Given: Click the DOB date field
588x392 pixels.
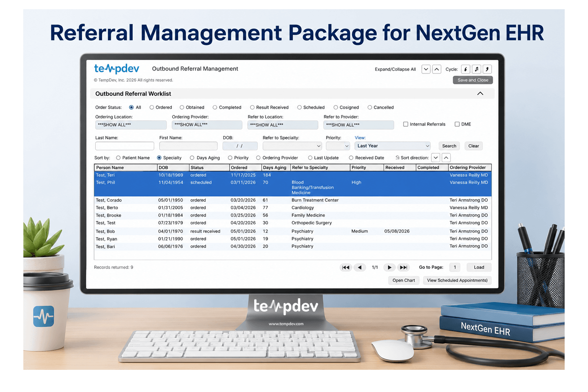Looking at the screenshot, I should tap(240, 146).
